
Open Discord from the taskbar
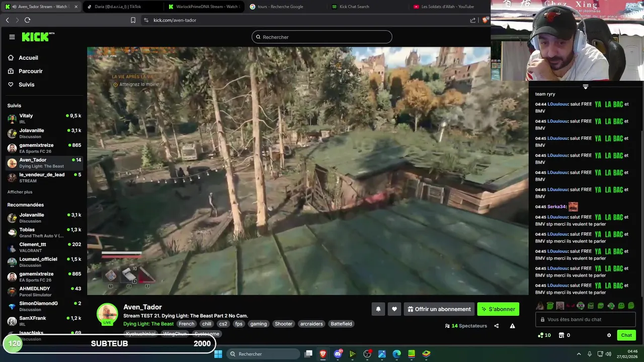pos(338,354)
